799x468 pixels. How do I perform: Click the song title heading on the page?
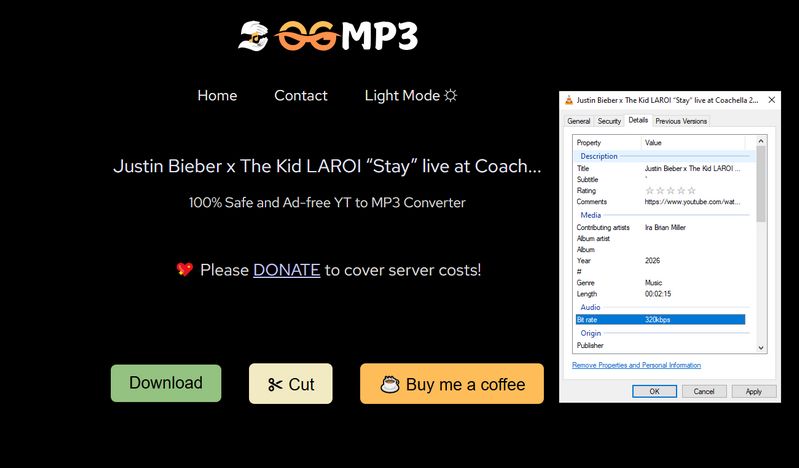click(327, 166)
